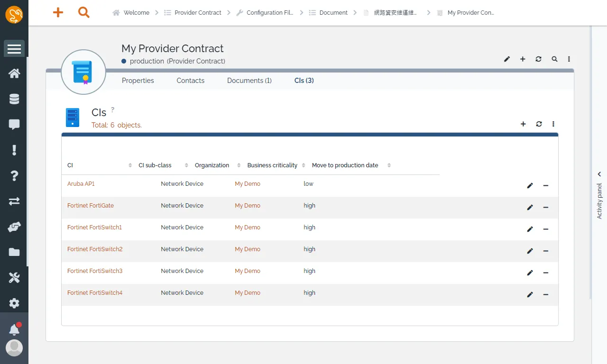Image resolution: width=607 pixels, height=364 pixels.
Task: Edit the Aruba AP1 row link
Action: (x=530, y=186)
